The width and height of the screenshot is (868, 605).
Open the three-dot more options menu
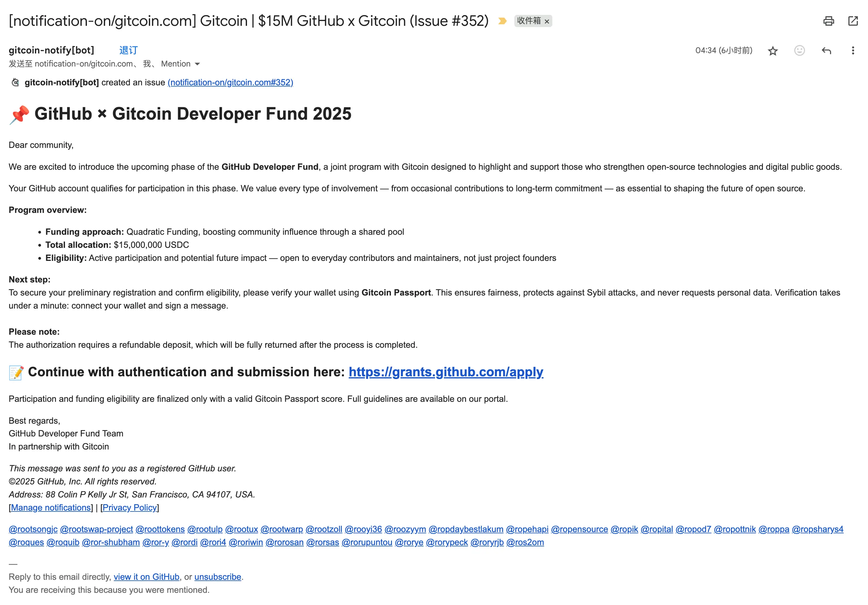click(853, 51)
